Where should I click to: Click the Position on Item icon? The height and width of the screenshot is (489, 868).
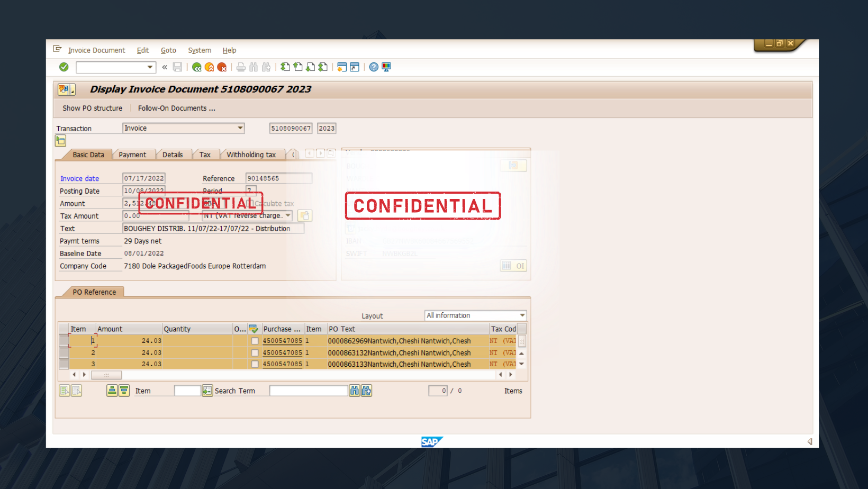(207, 391)
